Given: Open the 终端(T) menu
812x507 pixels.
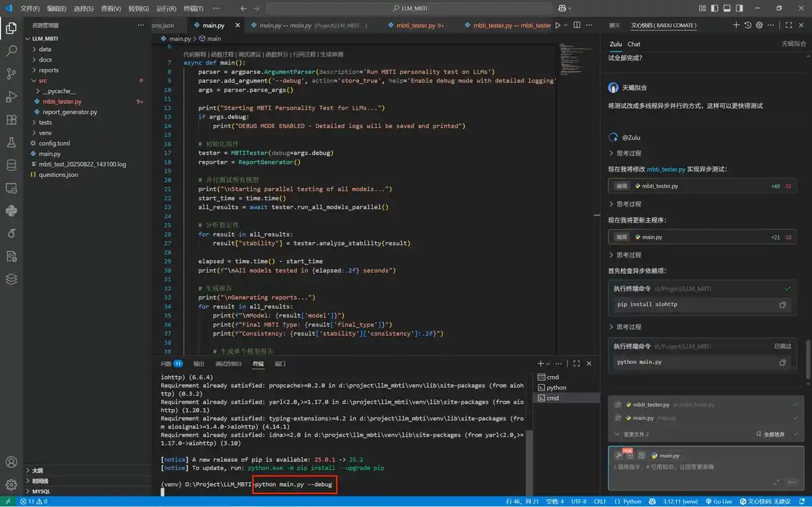Looking at the screenshot, I should click(x=193, y=8).
